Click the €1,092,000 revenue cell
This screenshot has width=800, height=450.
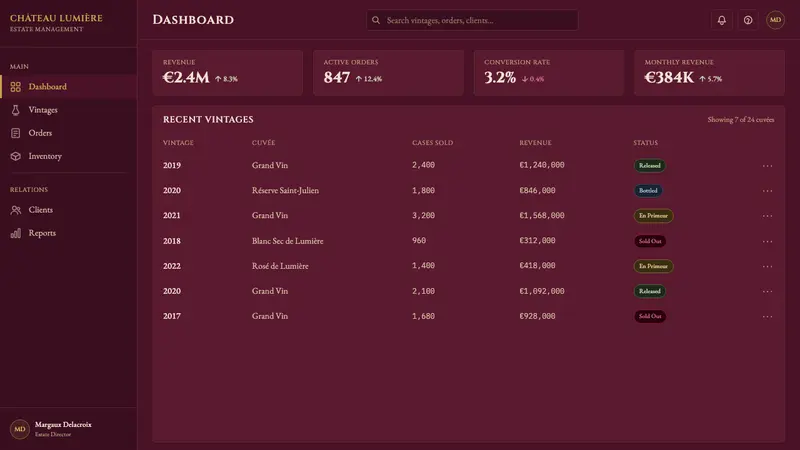tap(542, 291)
